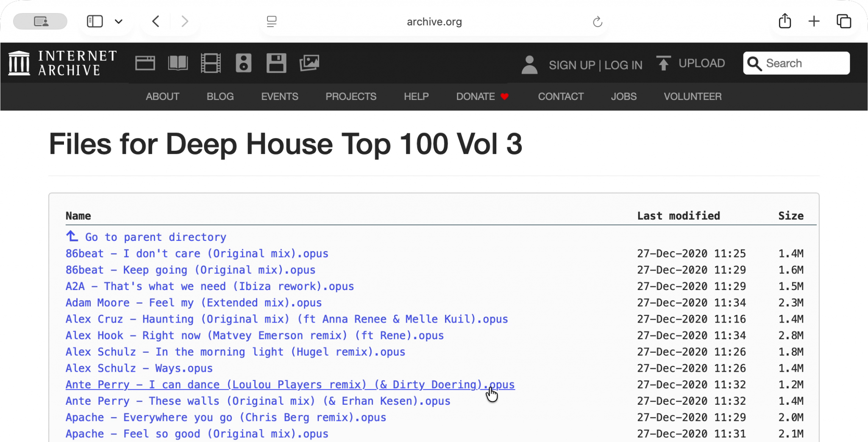Go back to previous page

[x=156, y=21]
